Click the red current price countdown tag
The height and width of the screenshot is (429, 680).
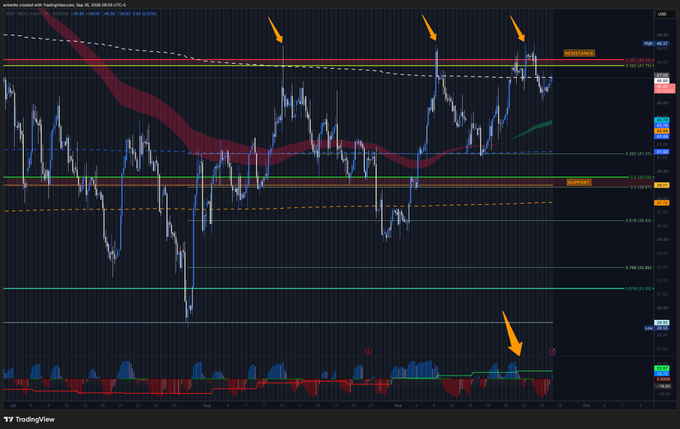[x=664, y=88]
